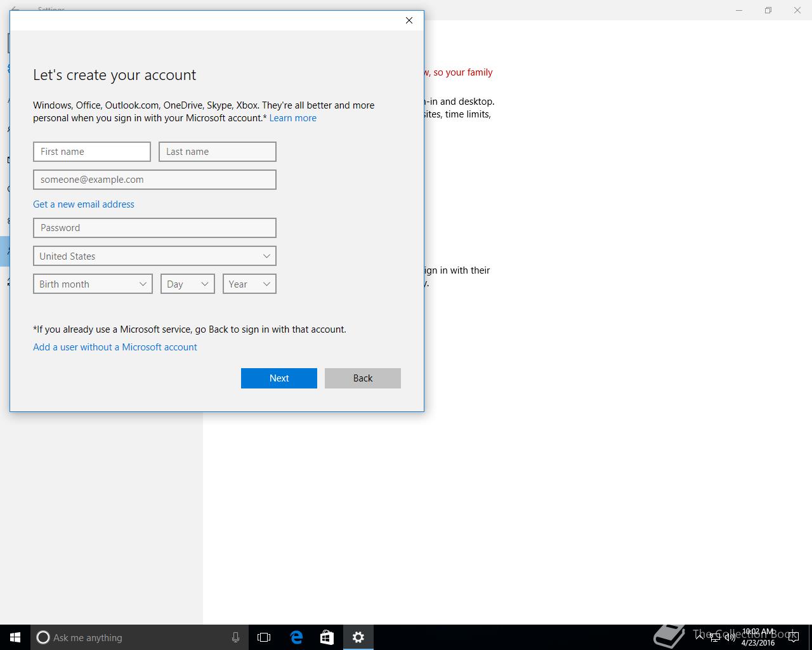This screenshot has height=650, width=812.
Task: Click the Back button
Action: coord(363,378)
